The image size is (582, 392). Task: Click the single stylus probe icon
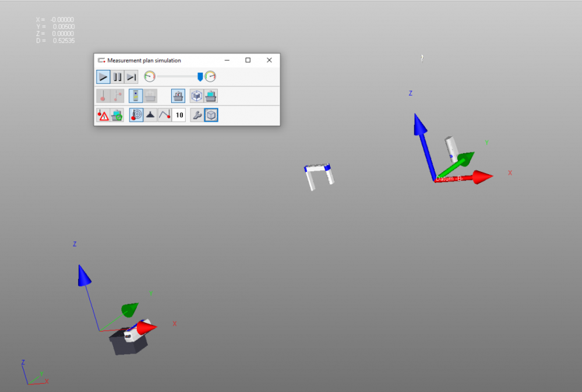point(103,96)
